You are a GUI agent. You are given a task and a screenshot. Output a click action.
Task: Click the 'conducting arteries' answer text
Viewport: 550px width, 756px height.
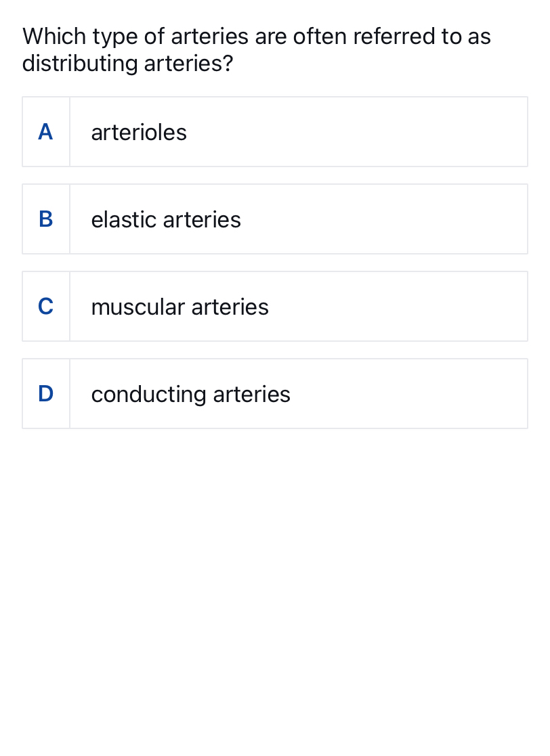click(190, 395)
